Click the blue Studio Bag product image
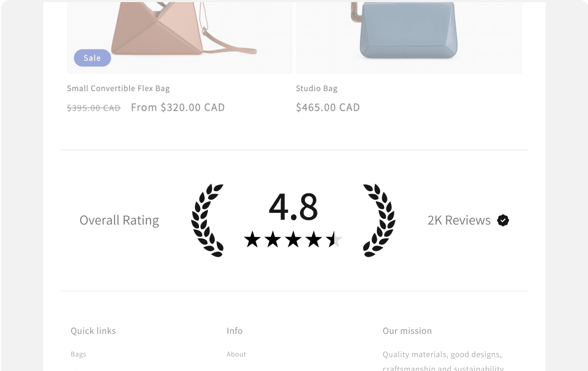 point(408,37)
